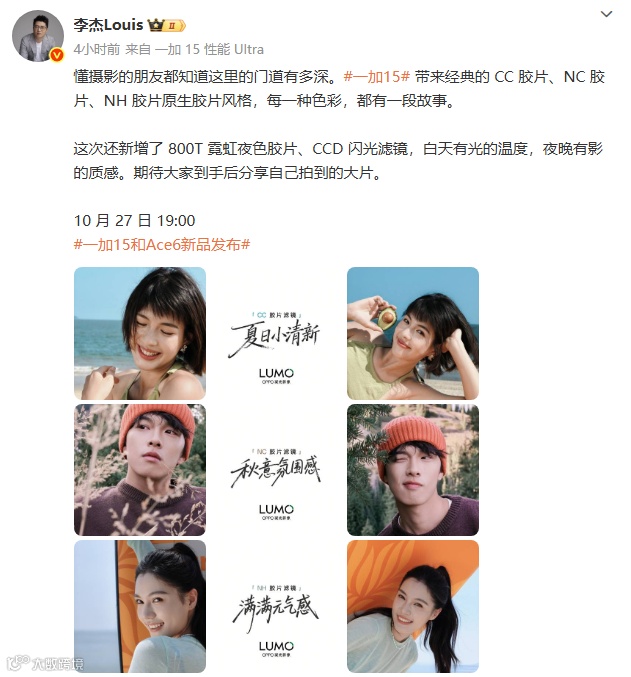Open the 秋意氛围感 NC filter image
The image size is (631, 677).
point(276,470)
